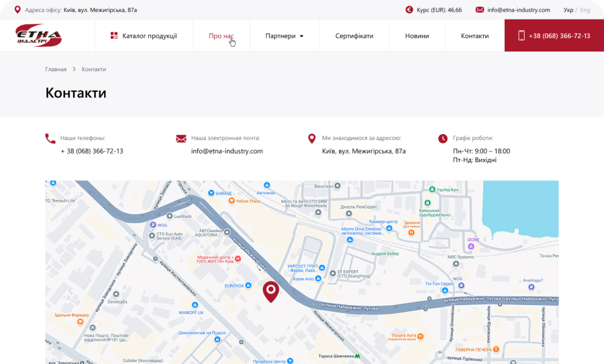
Task: Click the MRC Systems map marker
Action: click(x=456, y=264)
